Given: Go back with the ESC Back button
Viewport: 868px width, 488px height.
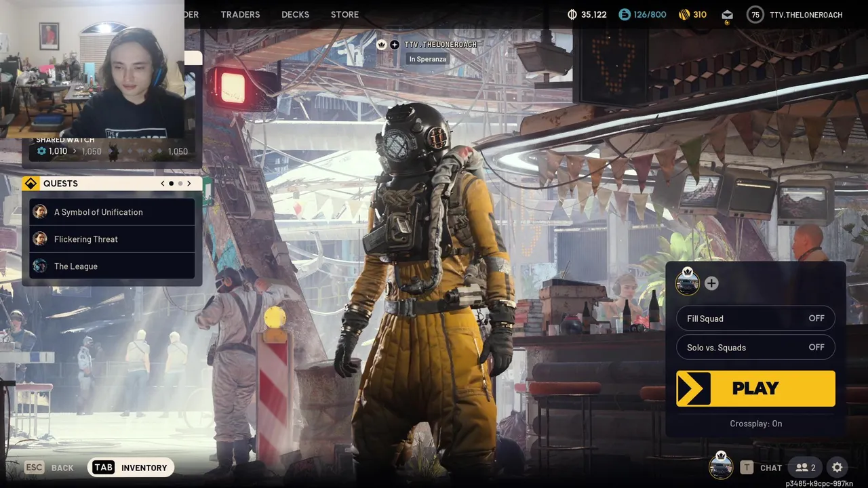Looking at the screenshot, I should [x=50, y=468].
